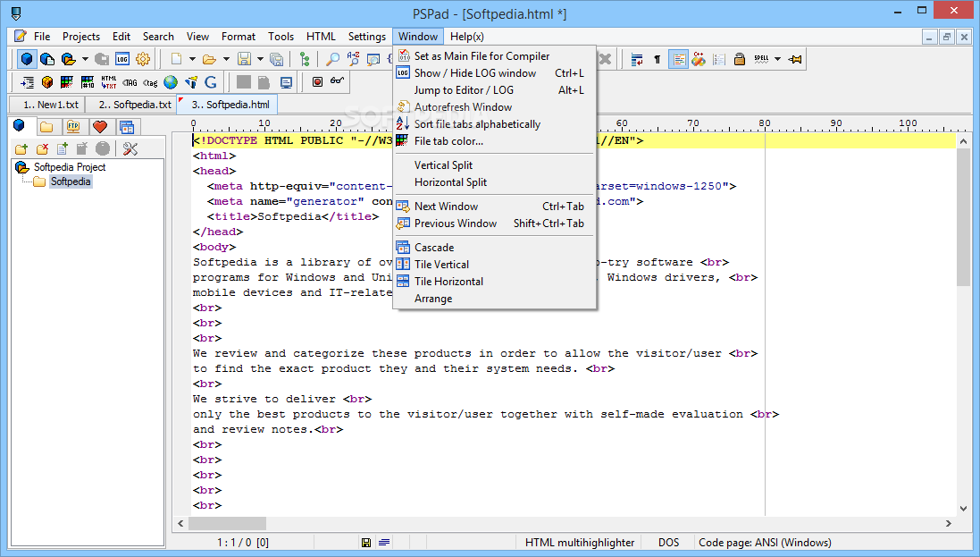
Task: Toggle the highlighted syntax highlighter icon
Action: tap(678, 59)
